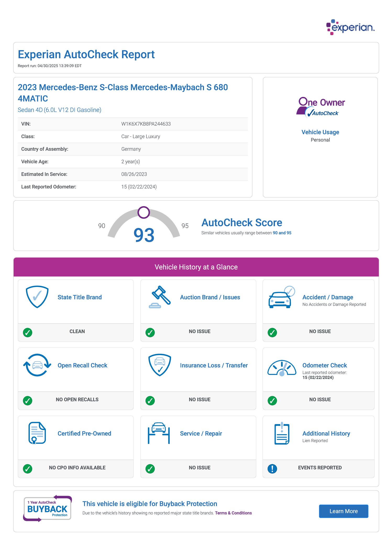Click the Auction Brand gavel icon
The width and height of the screenshot is (392, 555).
(160, 297)
